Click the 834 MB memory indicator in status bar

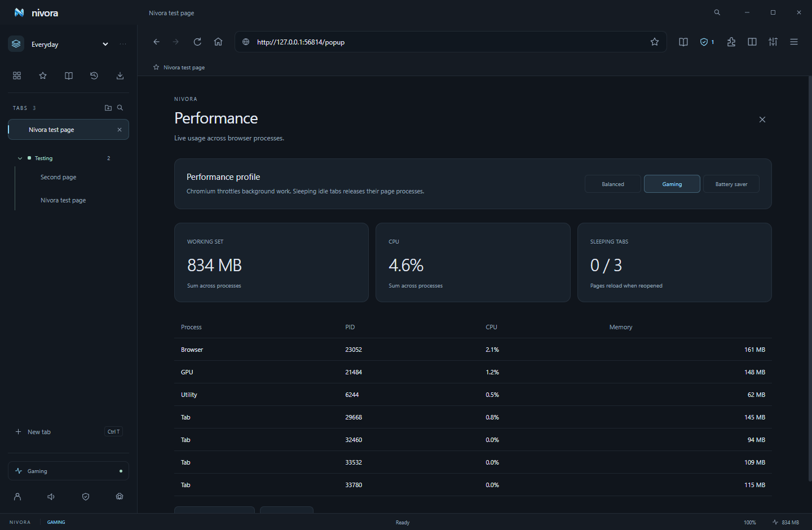pyautogui.click(x=785, y=522)
